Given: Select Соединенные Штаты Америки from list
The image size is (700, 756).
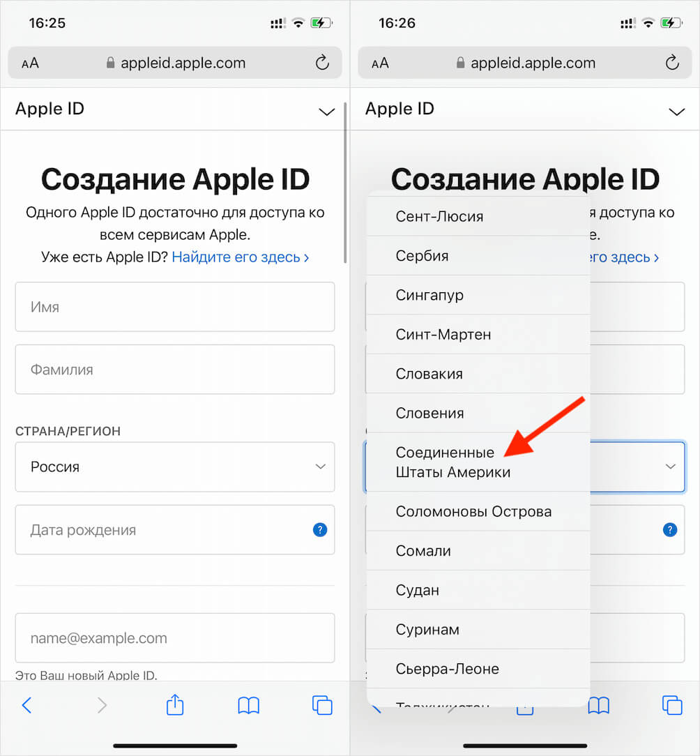Looking at the screenshot, I should 478,462.
